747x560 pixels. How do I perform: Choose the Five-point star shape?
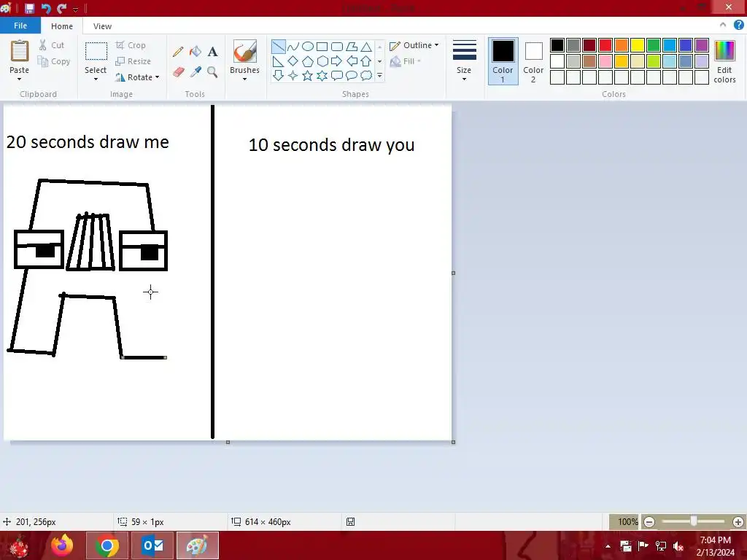pos(308,75)
